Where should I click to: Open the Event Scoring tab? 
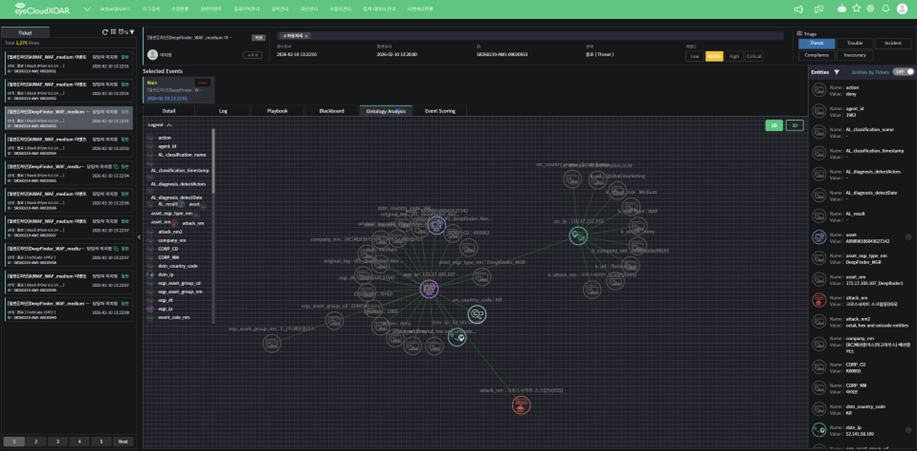(440, 111)
